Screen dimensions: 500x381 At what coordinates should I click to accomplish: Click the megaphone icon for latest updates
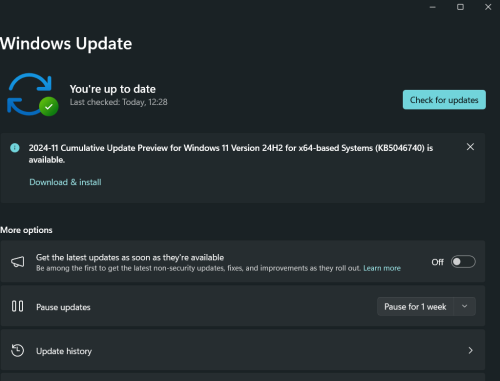click(18, 262)
